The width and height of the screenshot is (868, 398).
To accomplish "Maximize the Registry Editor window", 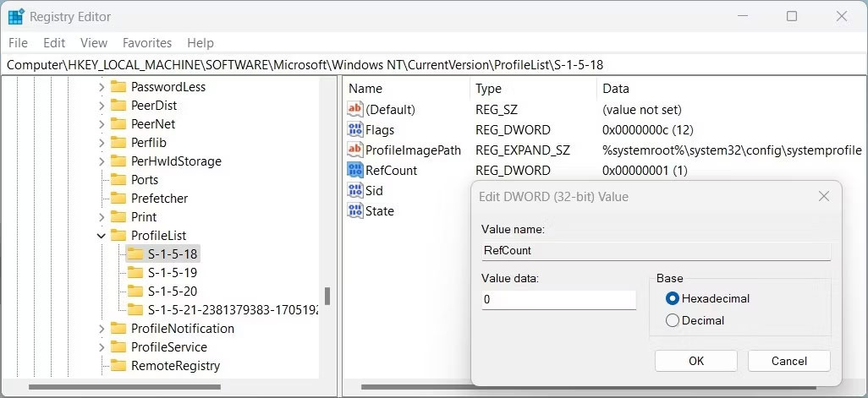I will click(792, 17).
